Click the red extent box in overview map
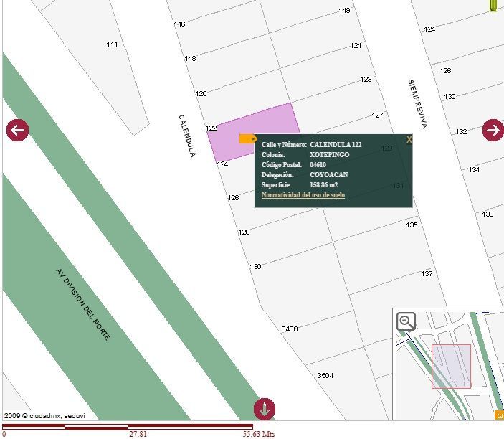Viewport: 504px width, 439px height. pos(451,367)
